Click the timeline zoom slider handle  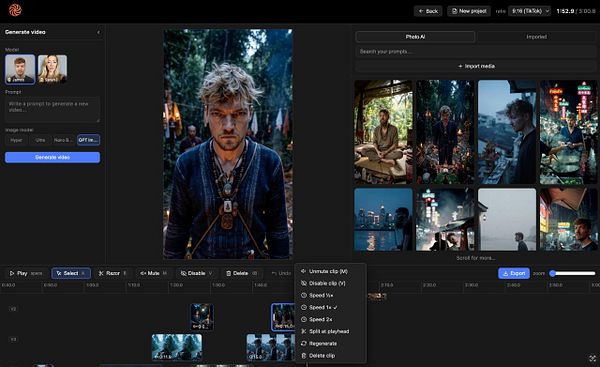point(552,273)
